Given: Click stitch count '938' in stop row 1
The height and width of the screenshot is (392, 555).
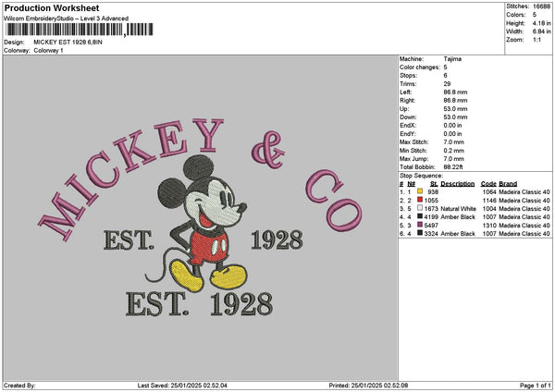Looking at the screenshot, I should pyautogui.click(x=433, y=191).
